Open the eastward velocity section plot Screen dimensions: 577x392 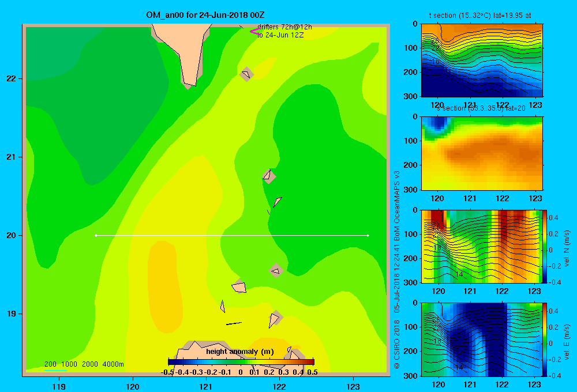click(x=482, y=340)
